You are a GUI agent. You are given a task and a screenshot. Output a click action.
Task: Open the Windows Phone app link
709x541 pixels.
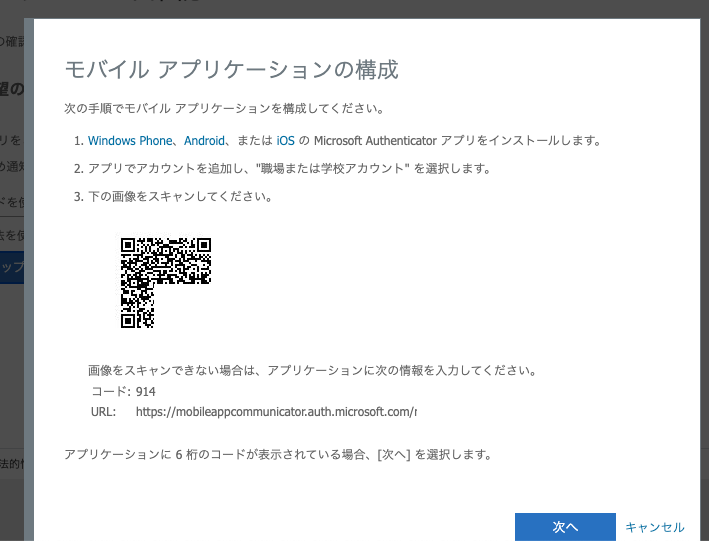pyautogui.click(x=130, y=141)
